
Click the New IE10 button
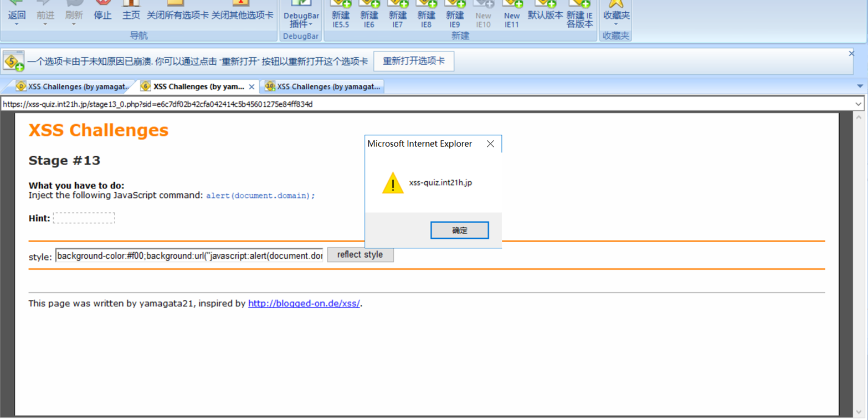click(x=483, y=14)
